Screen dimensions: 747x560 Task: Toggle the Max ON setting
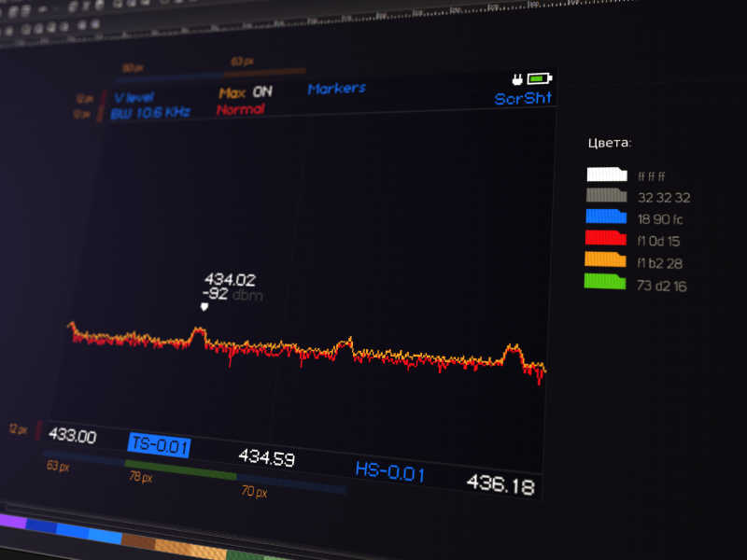[246, 92]
